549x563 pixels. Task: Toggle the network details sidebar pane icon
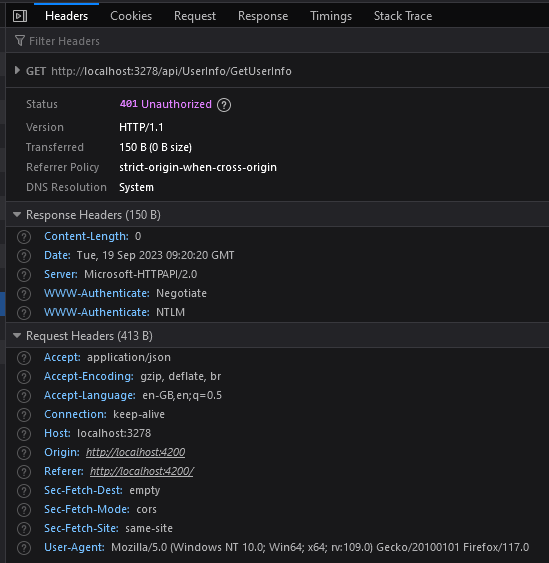(20, 16)
